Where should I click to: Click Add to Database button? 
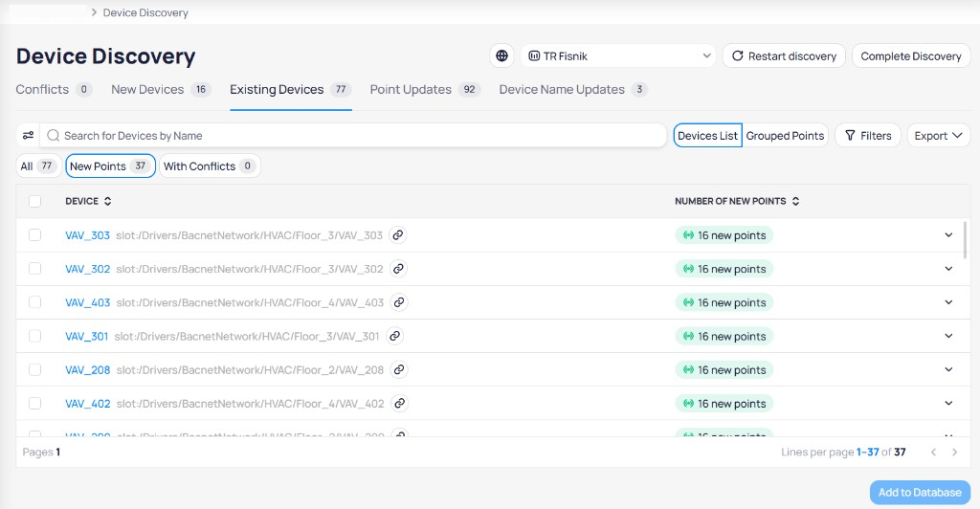(x=920, y=493)
